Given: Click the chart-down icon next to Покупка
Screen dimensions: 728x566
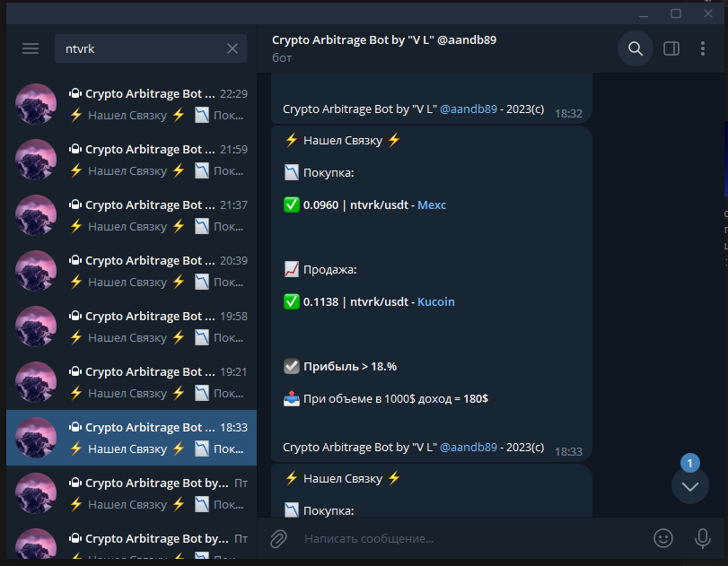Looking at the screenshot, I should pos(291,173).
